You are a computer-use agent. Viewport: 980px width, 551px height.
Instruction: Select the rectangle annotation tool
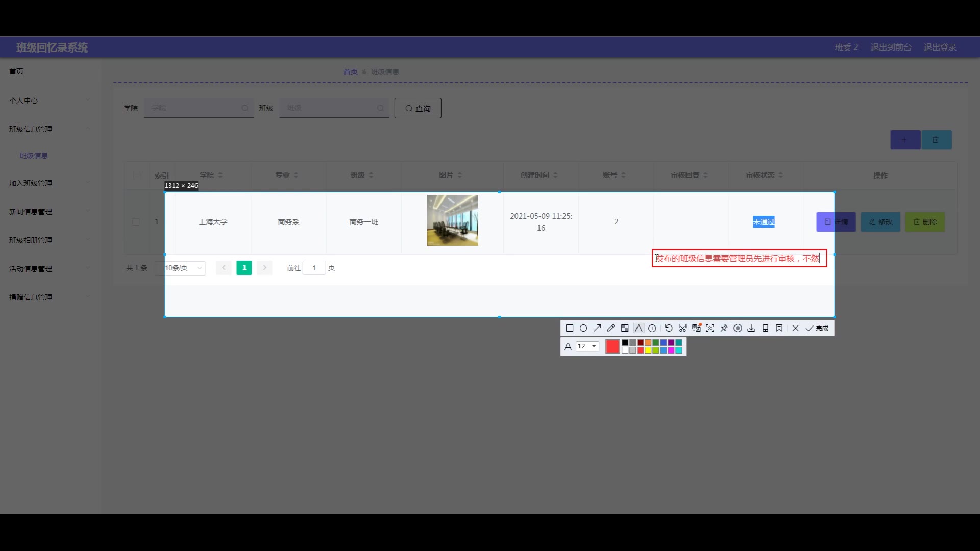click(570, 328)
